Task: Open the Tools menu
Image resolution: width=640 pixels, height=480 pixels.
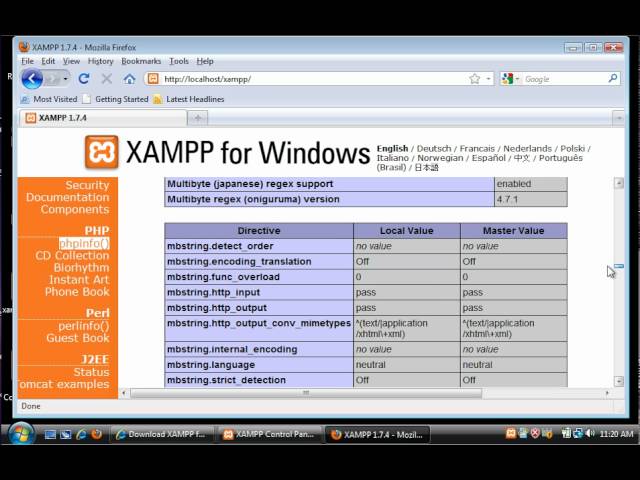Action: [179, 61]
